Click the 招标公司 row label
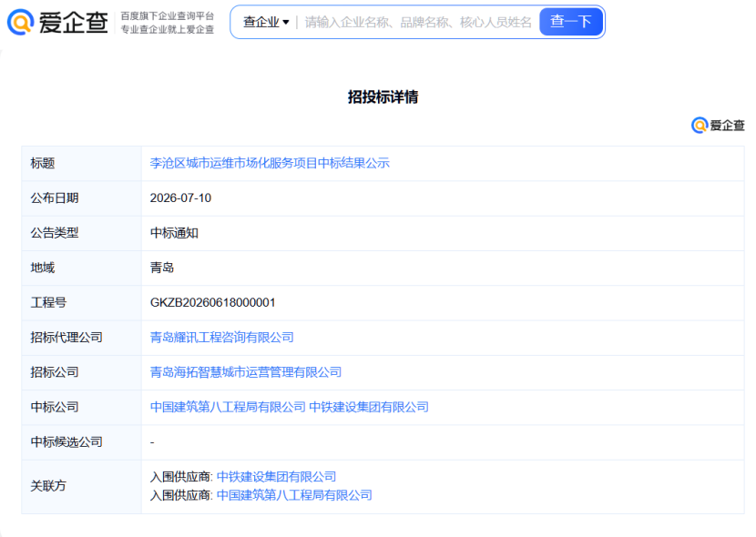756x537 pixels. click(x=55, y=372)
